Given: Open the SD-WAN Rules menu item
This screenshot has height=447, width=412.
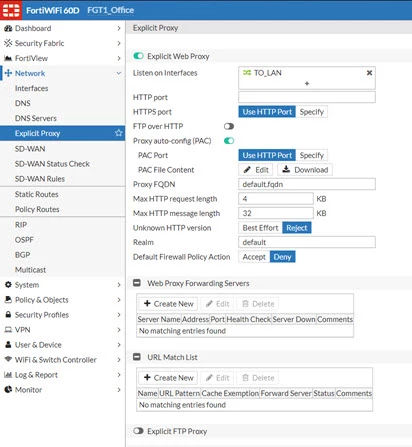Looking at the screenshot, I should coord(40,179).
